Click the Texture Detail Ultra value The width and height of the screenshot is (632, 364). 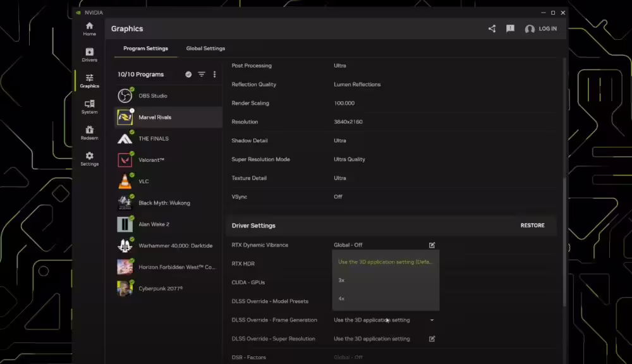[x=340, y=178]
